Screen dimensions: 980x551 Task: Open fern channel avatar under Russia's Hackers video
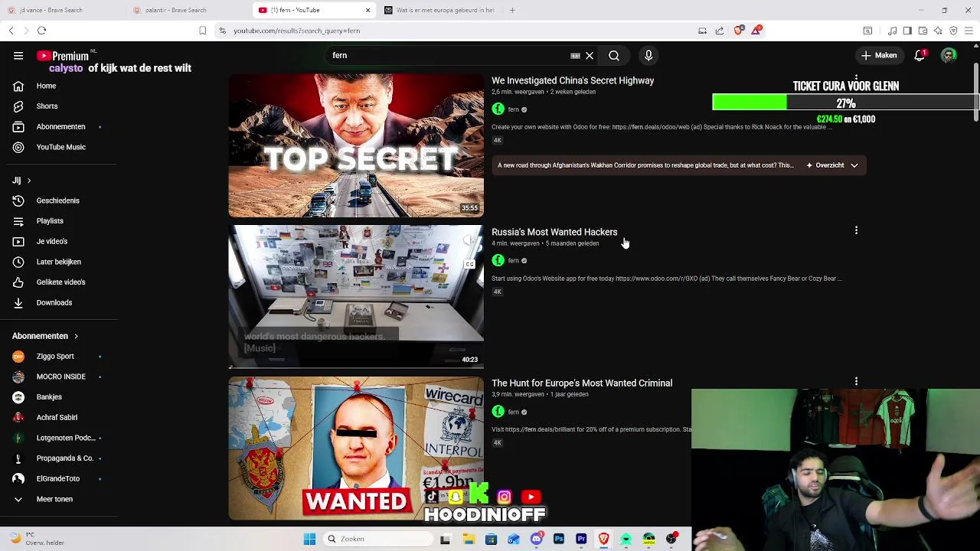498,261
